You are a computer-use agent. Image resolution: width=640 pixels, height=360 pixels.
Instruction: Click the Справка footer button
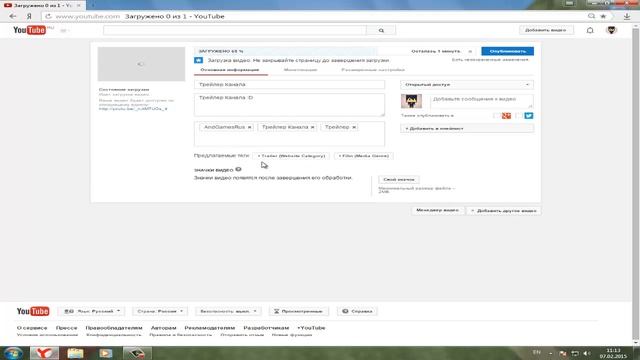(x=357, y=311)
